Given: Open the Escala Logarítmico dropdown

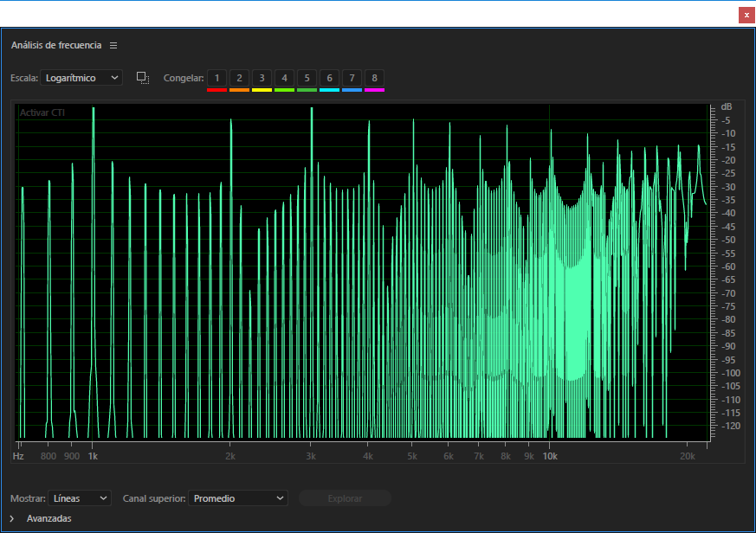Looking at the screenshot, I should (x=81, y=78).
